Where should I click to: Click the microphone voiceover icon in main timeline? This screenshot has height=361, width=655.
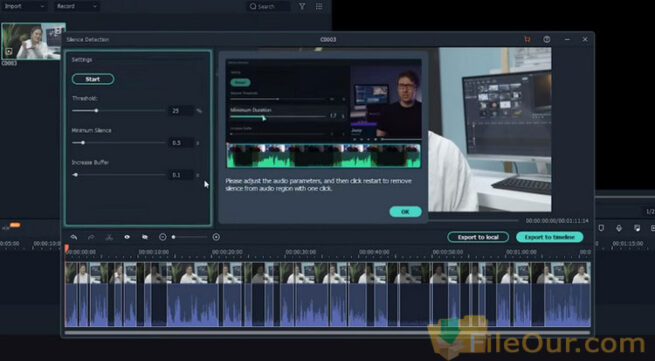tap(619, 228)
